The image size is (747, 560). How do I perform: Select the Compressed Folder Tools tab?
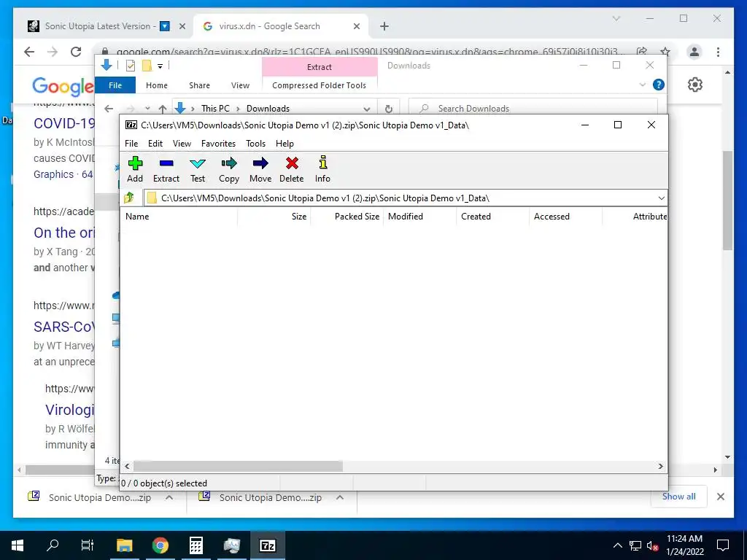[x=320, y=85]
